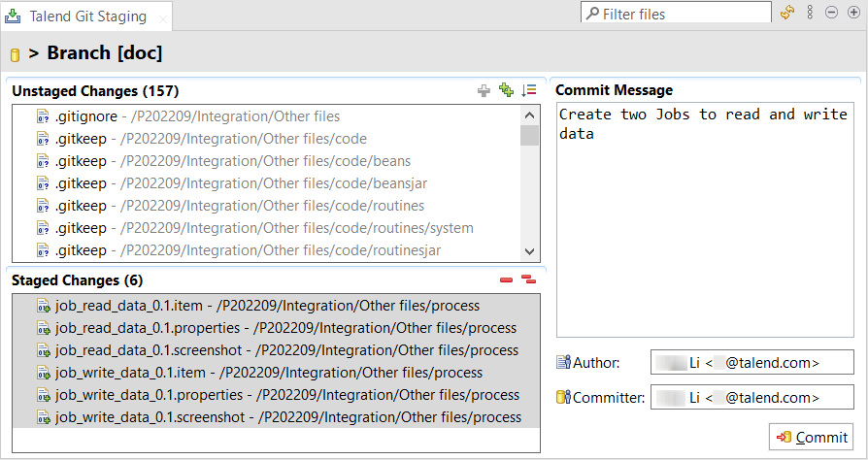Image resolution: width=868 pixels, height=460 pixels.
Task: Remove selected files from staged changes
Action: click(x=506, y=280)
